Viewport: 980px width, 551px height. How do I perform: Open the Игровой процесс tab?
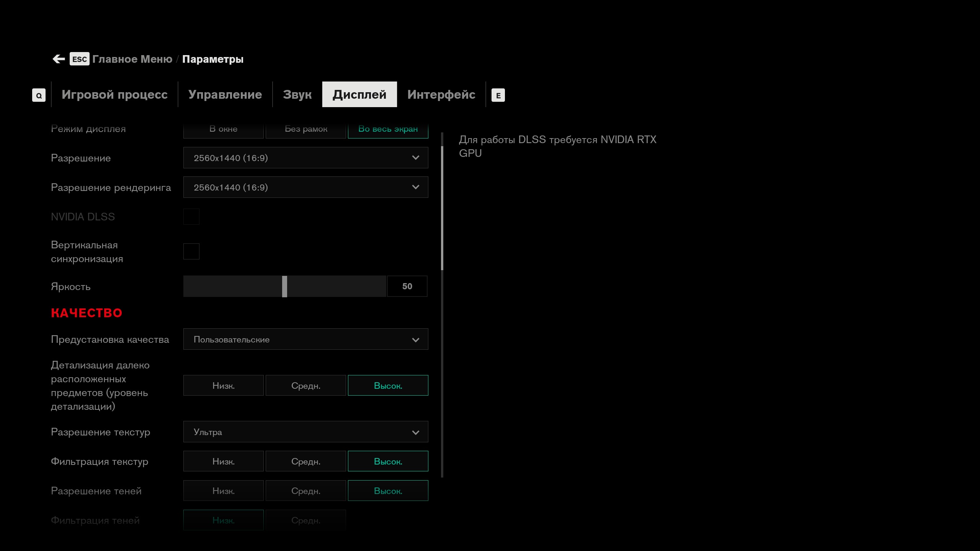click(x=114, y=95)
